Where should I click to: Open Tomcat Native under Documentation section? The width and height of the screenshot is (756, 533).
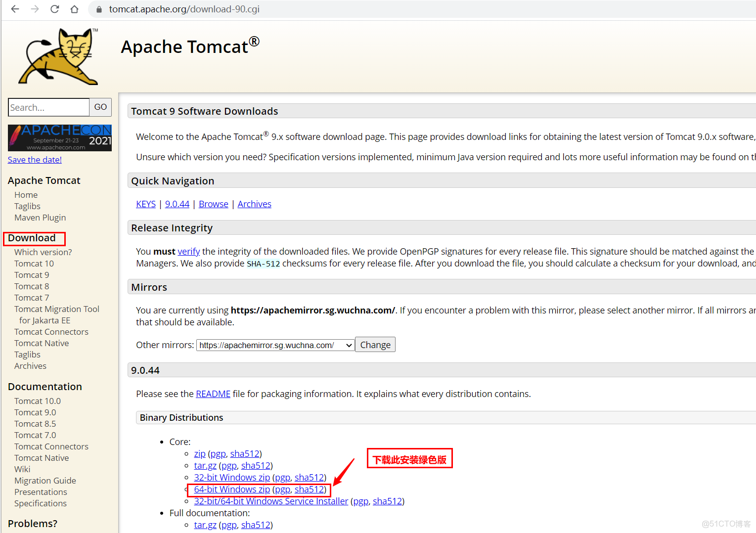[x=42, y=458]
